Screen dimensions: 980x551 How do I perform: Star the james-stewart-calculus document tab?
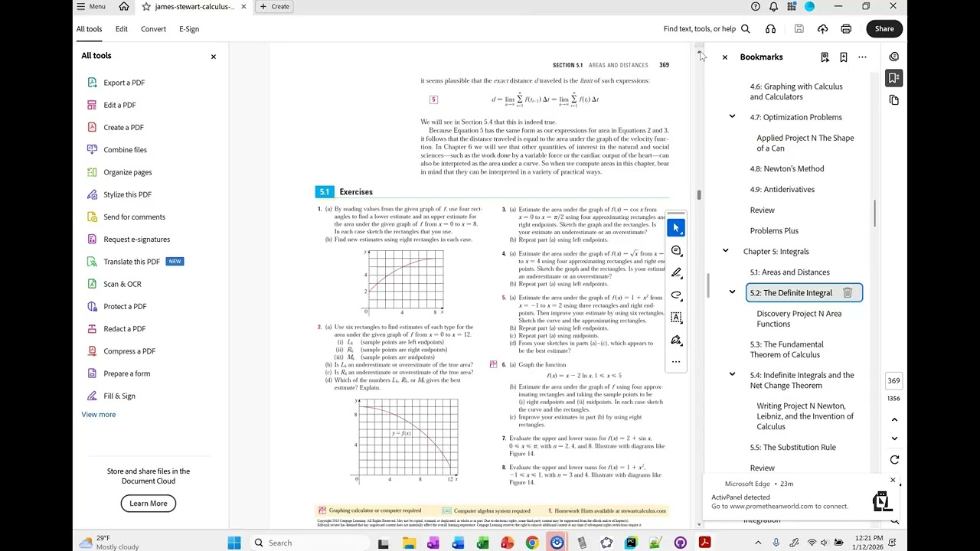click(145, 7)
